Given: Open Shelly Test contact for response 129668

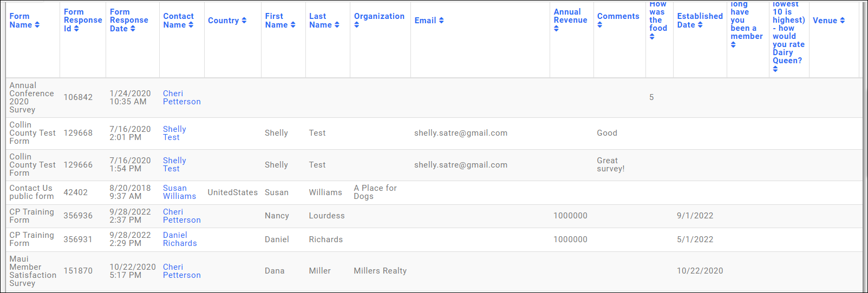Looking at the screenshot, I should [x=174, y=133].
